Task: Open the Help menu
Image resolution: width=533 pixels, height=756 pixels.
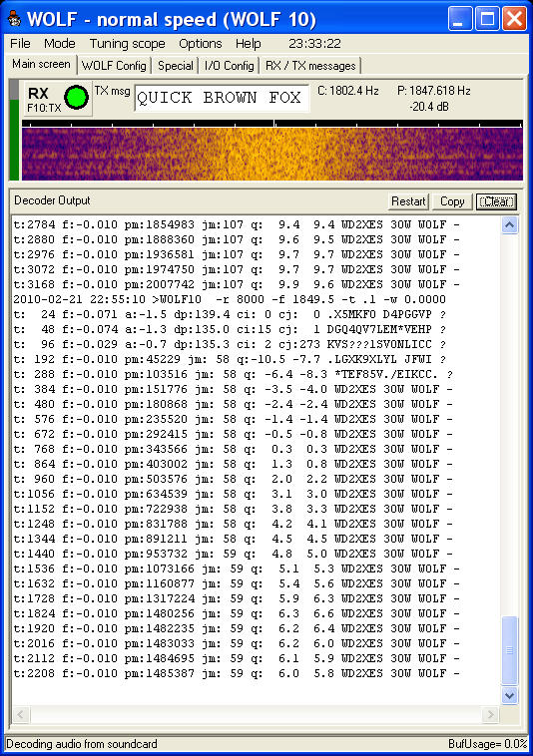Action: click(x=248, y=44)
